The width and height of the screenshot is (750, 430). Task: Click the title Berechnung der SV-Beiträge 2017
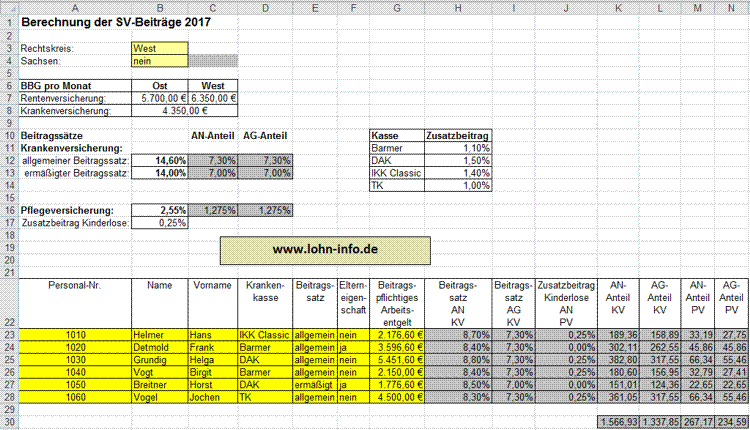coord(116,22)
